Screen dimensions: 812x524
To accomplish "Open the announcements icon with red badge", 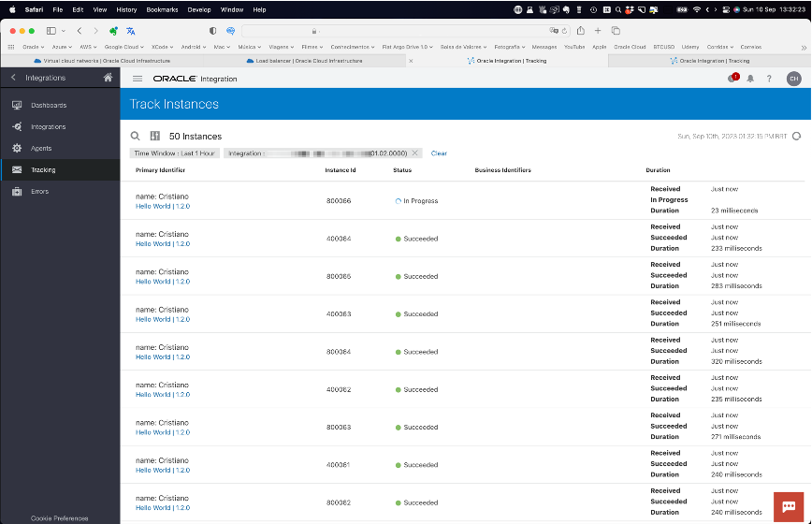I will point(732,79).
